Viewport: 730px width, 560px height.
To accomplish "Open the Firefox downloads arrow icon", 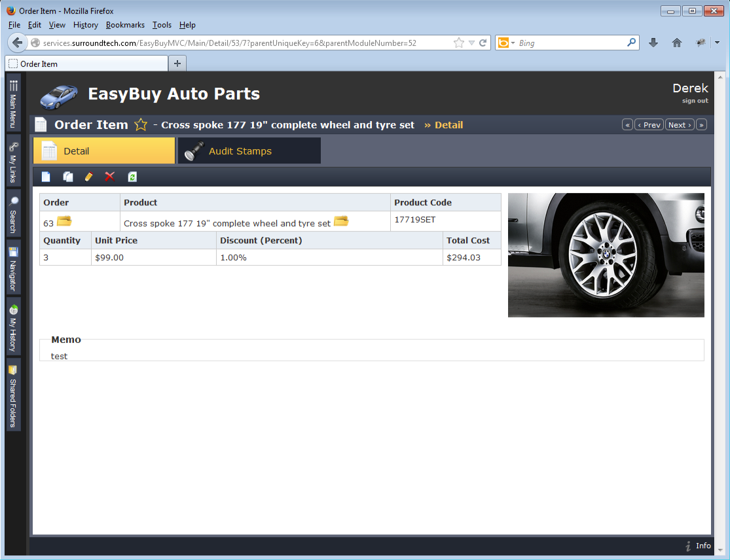I will [x=653, y=43].
